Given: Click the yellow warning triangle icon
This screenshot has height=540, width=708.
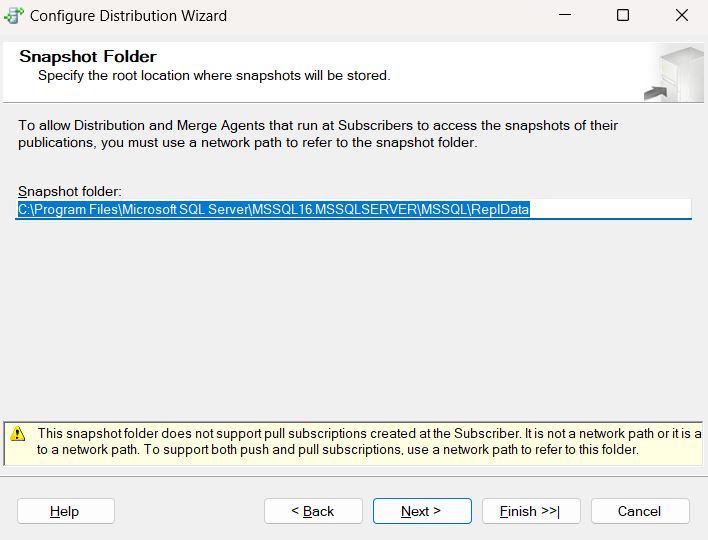Looking at the screenshot, I should point(17,434).
